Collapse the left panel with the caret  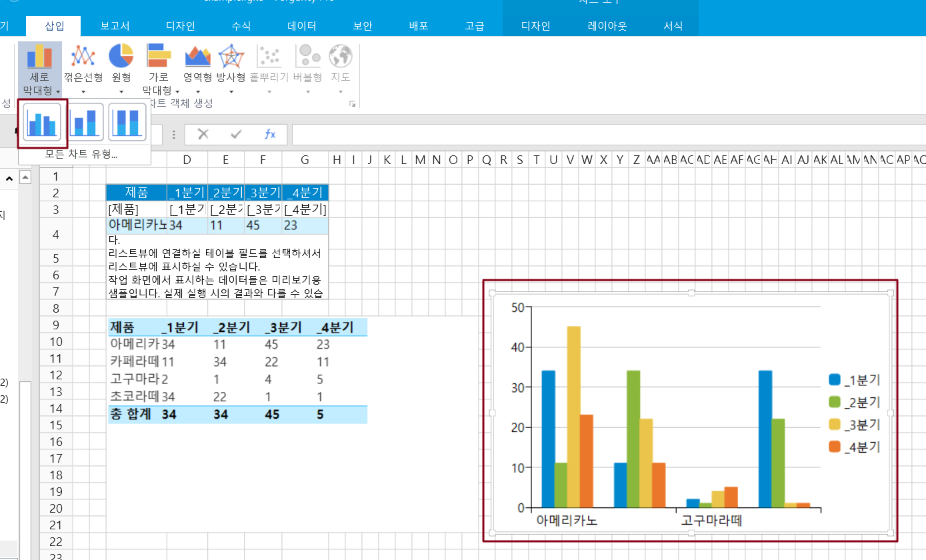pos(9,179)
